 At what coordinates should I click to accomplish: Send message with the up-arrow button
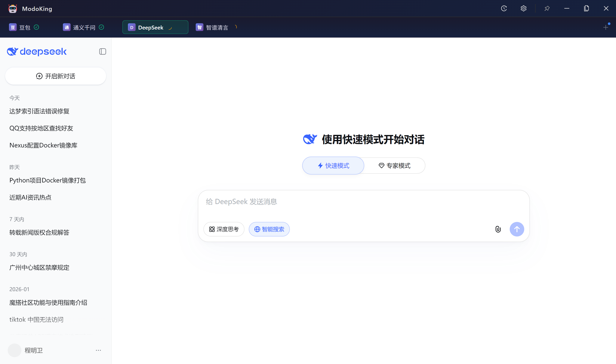[x=517, y=229]
